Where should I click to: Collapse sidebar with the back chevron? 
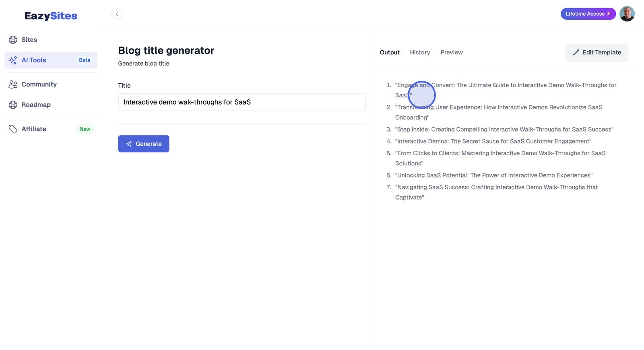click(x=117, y=14)
